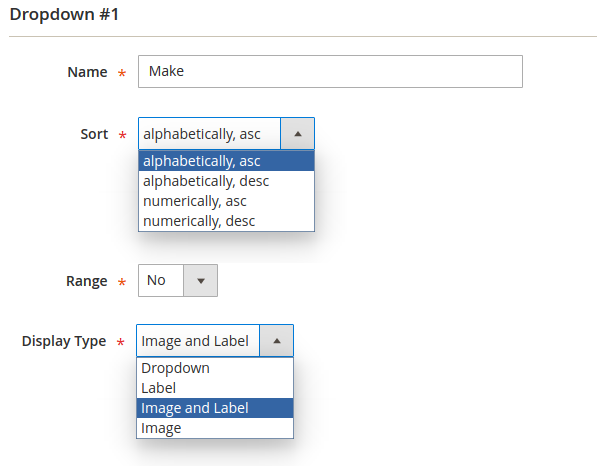Select the Label display type option
This screenshot has height=466, width=597.
click(x=215, y=388)
